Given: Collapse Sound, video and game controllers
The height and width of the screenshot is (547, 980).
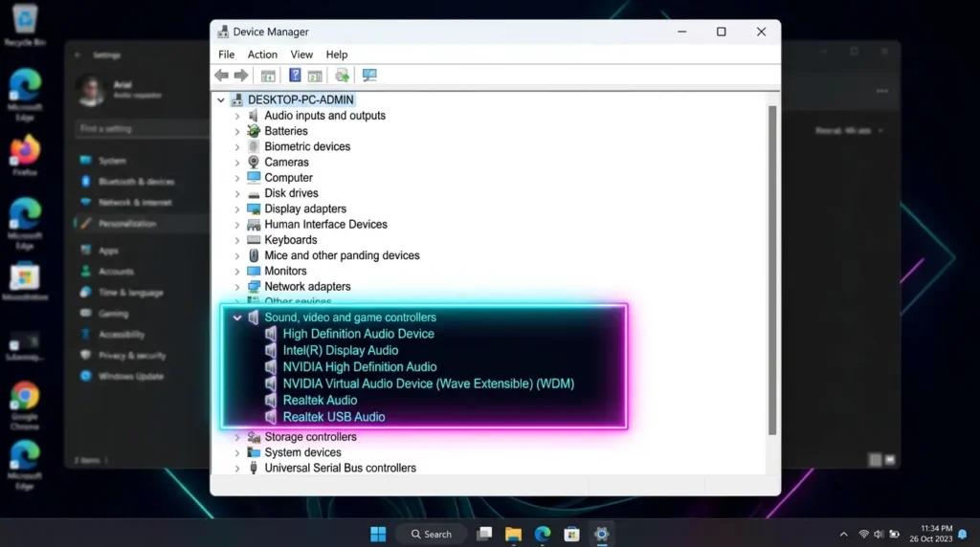Looking at the screenshot, I should click(x=237, y=317).
